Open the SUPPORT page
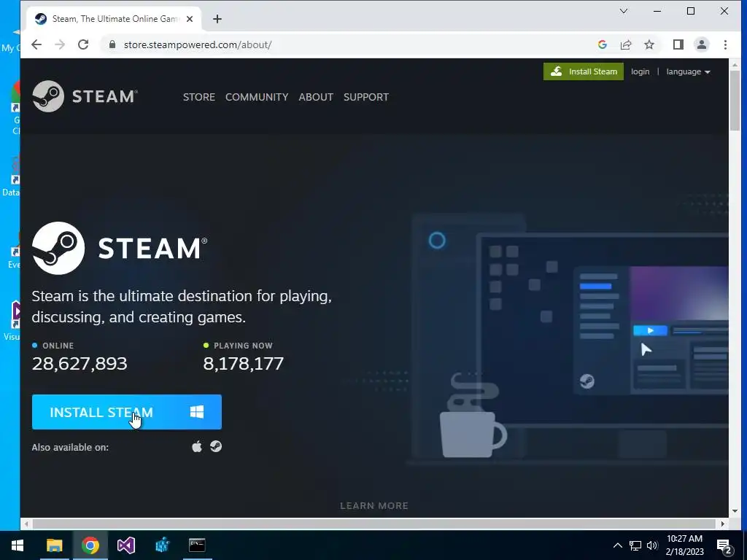The image size is (747, 560). (x=366, y=97)
